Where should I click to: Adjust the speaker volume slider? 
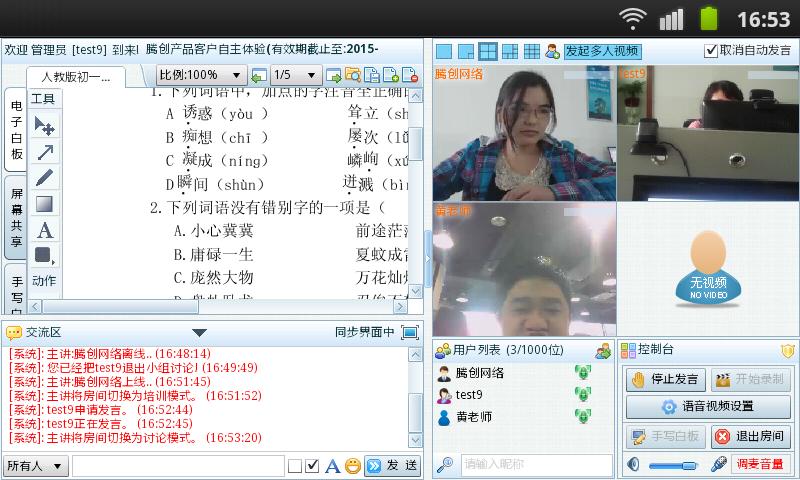click(673, 465)
